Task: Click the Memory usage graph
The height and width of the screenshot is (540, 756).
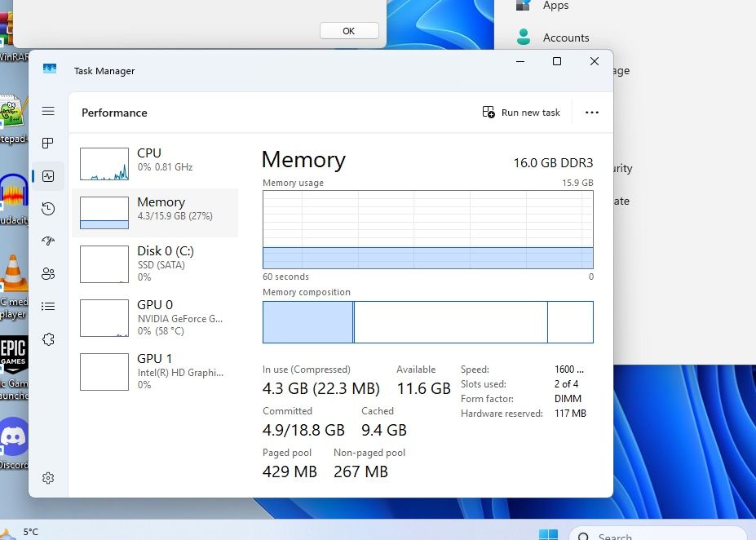Action: (427, 229)
